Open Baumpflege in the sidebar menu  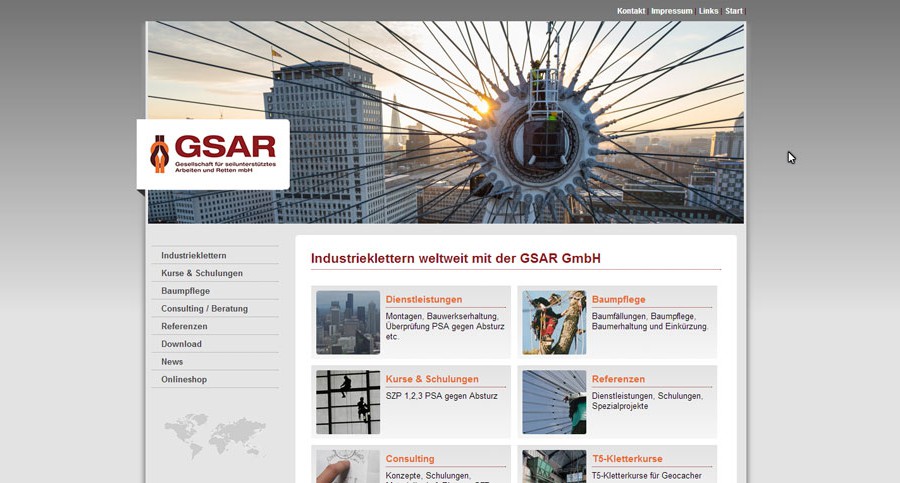click(185, 291)
